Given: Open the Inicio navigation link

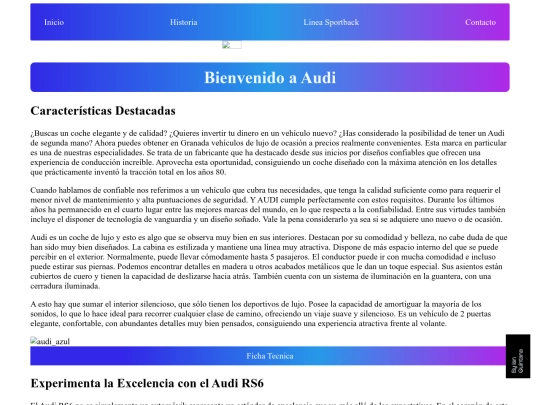Looking at the screenshot, I should tap(54, 22).
